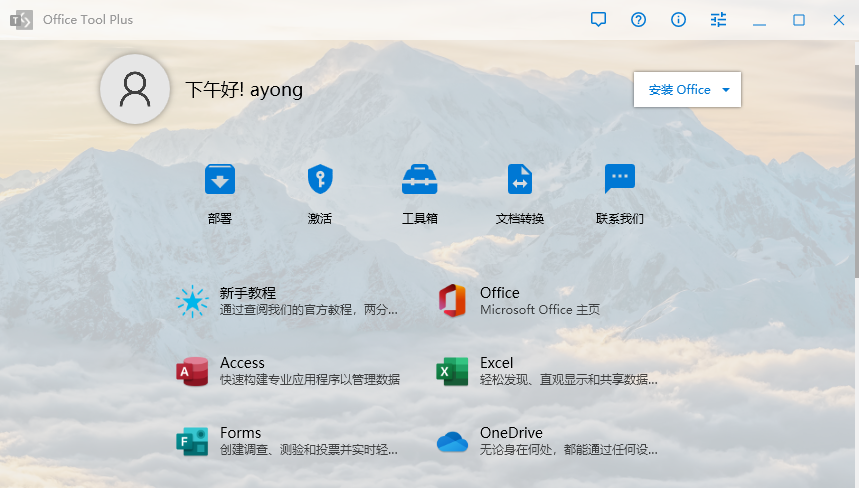Expand the 安装 Office dropdown arrow

click(x=726, y=90)
